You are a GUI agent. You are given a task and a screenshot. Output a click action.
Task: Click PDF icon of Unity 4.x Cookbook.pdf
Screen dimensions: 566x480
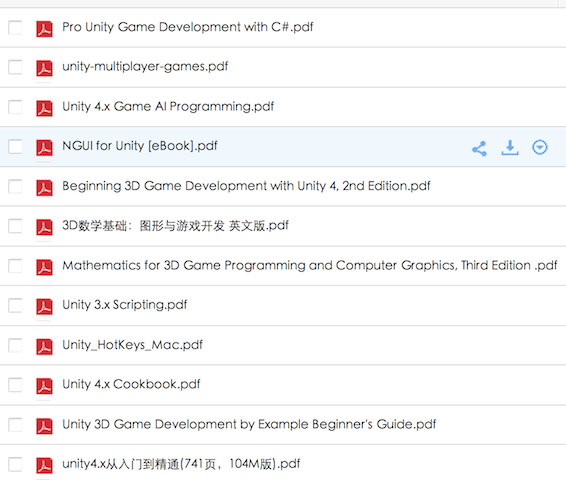click(x=44, y=386)
